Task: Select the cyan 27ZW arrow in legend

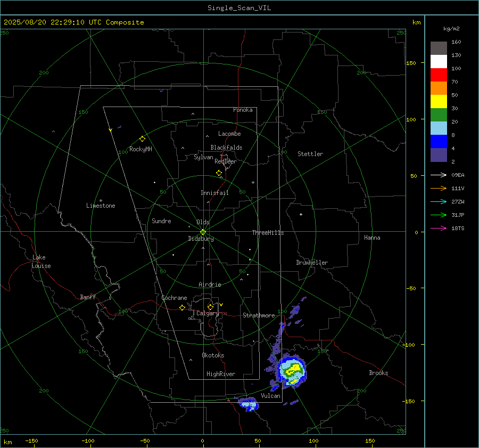Action: [x=439, y=201]
